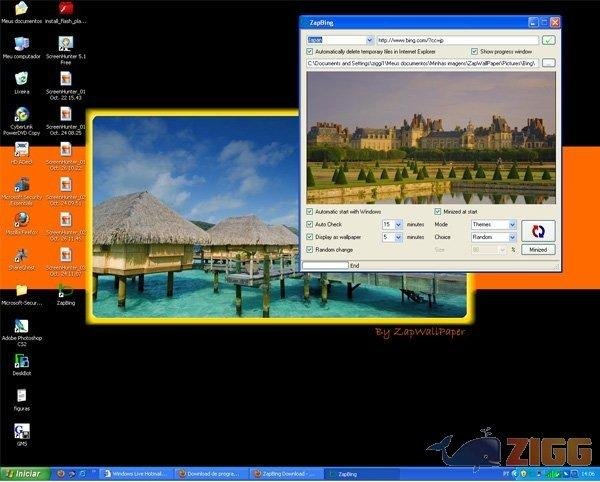Screen dimensions: 600x482
Task: Open Adobe Photoshop CS2 desktop shortcut
Action: [21, 328]
